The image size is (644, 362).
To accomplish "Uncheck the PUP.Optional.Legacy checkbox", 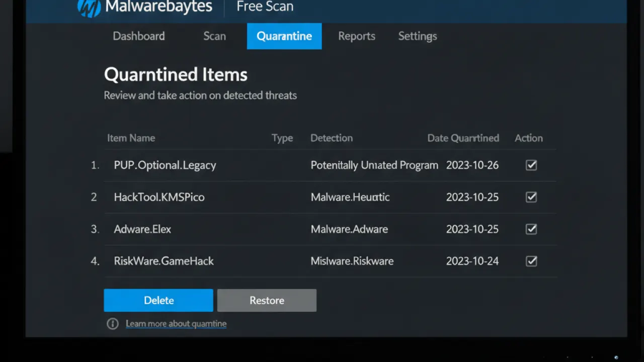I will point(531,165).
